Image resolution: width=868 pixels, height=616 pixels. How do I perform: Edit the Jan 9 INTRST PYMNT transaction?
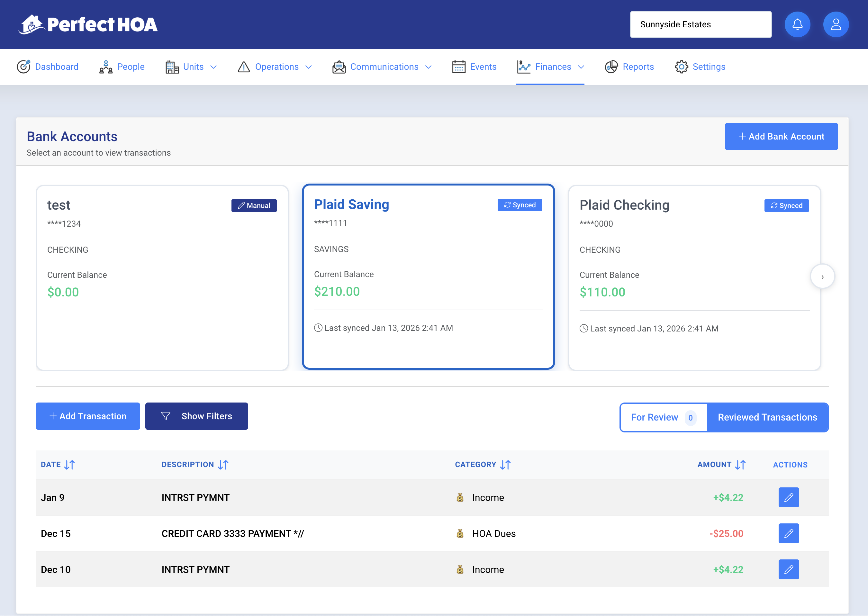tap(788, 497)
